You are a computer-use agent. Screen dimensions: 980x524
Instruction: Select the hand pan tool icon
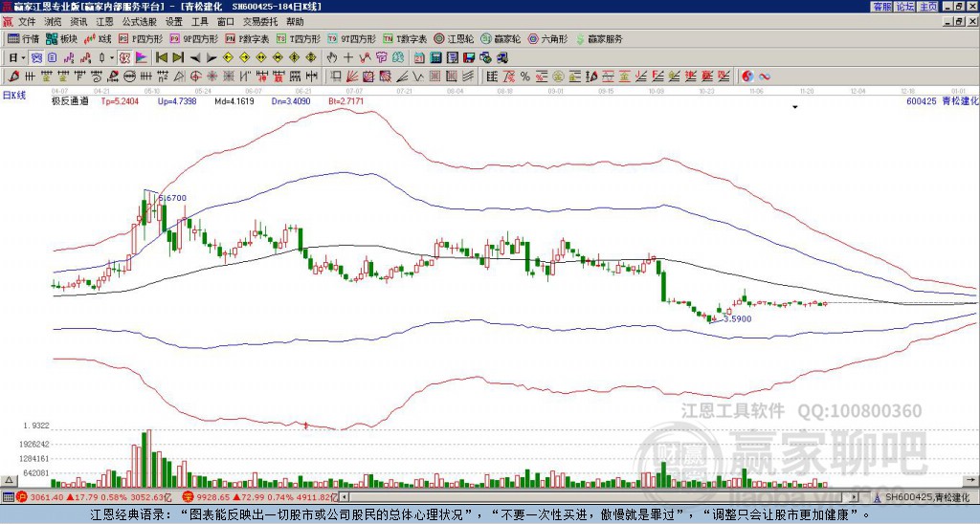(x=332, y=57)
